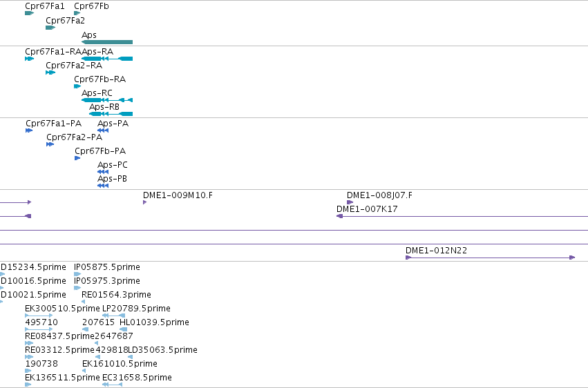
Task: Click the LP20789.5prime EST label
Action: pos(137,309)
